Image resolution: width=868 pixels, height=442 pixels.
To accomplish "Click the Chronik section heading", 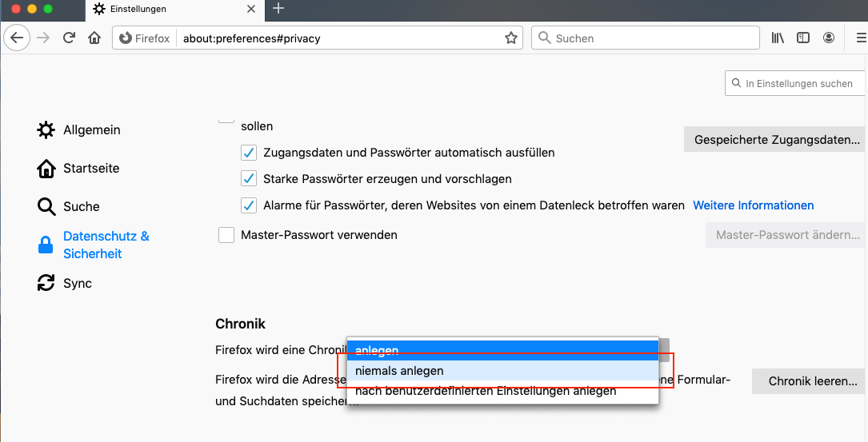I will point(240,324).
